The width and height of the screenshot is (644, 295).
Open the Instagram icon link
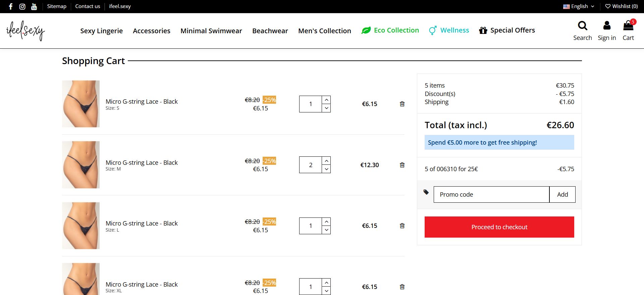pyautogui.click(x=22, y=6)
